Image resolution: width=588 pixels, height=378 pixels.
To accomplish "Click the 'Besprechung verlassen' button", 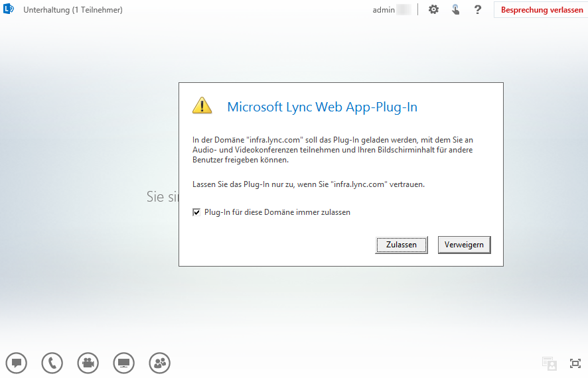I will tap(542, 10).
